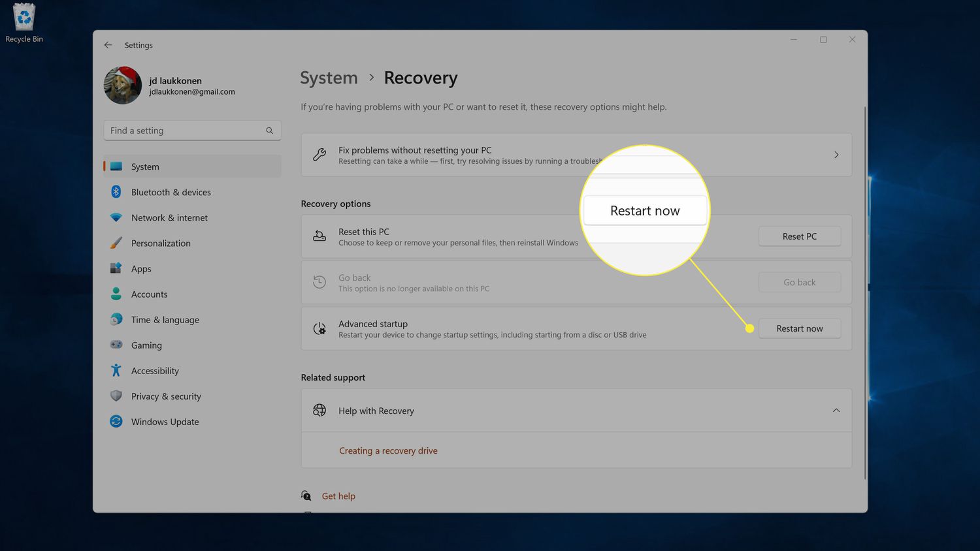Click the System breadcrumb link
This screenshot has width=980, height=551.
tap(329, 78)
